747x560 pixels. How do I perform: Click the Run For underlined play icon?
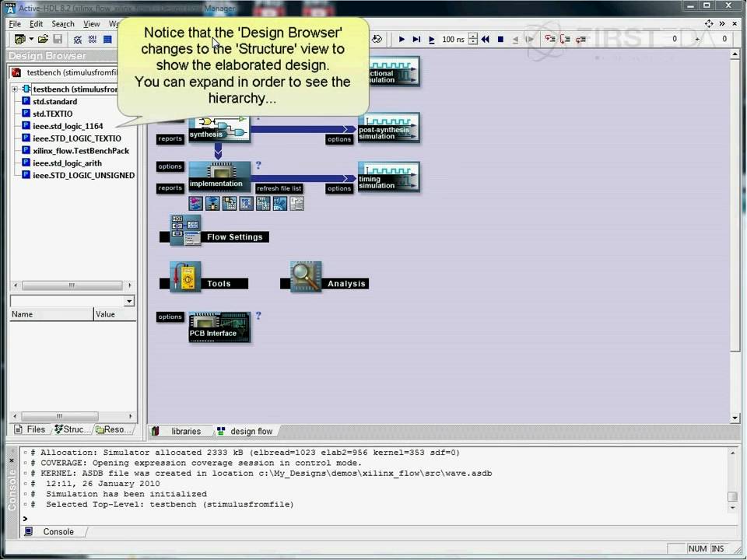pyautogui.click(x=432, y=40)
